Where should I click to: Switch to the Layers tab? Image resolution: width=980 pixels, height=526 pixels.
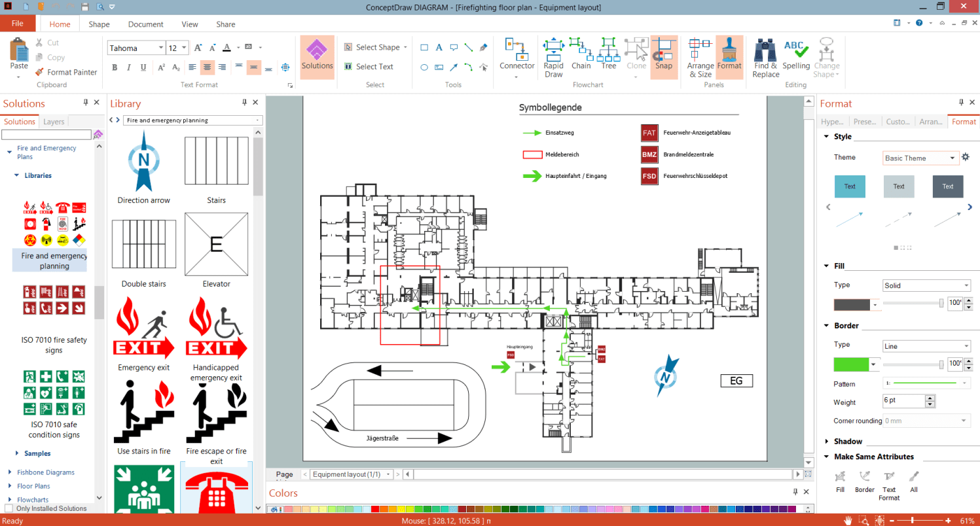[54, 121]
